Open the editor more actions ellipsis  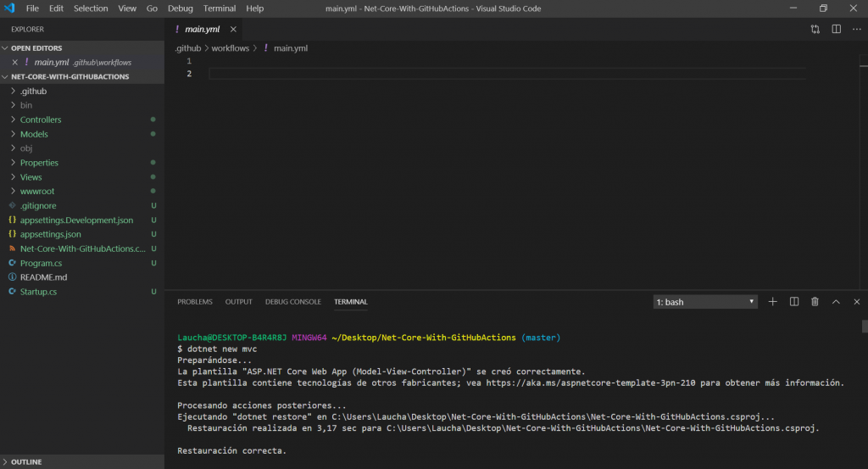pyautogui.click(x=856, y=30)
